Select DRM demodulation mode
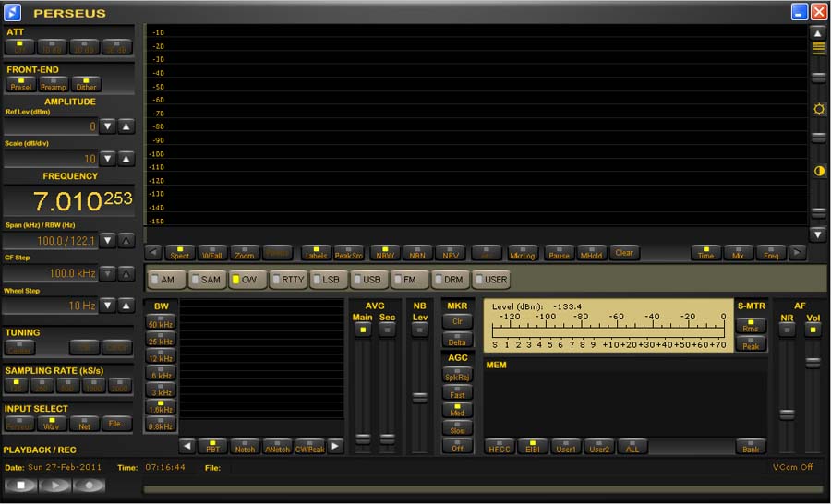 click(x=451, y=280)
